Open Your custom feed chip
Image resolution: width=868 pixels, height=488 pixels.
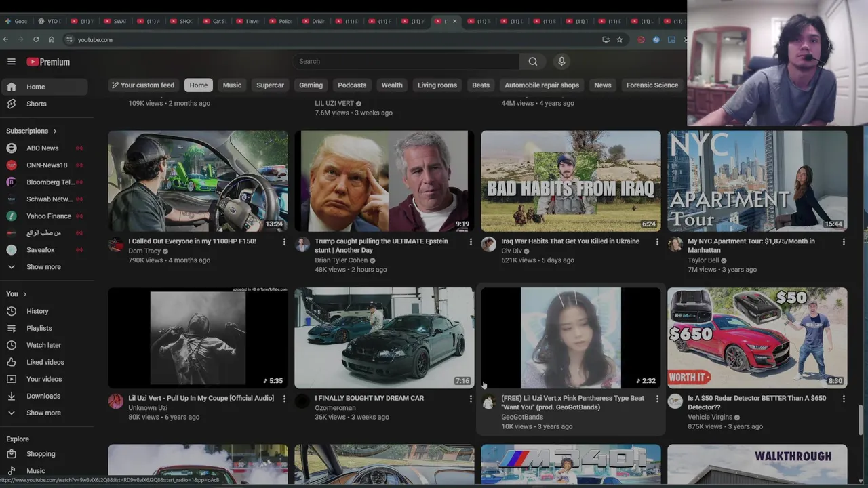tap(143, 85)
